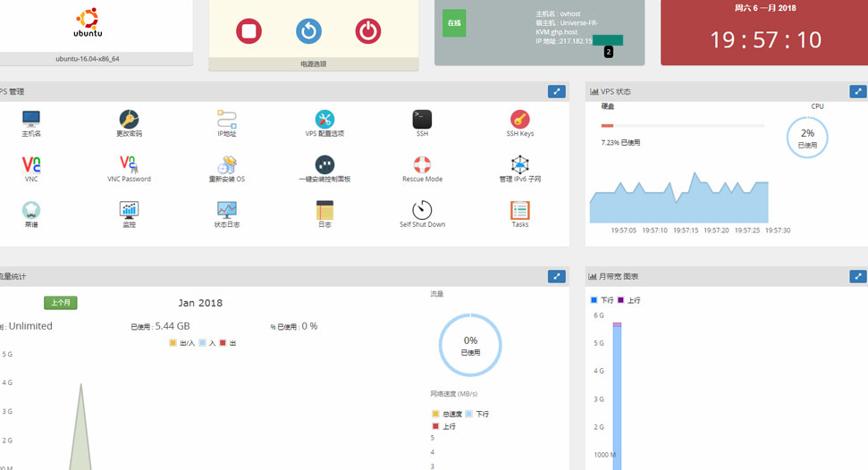Open Self Shut Down scheduler
Viewport: 868px width, 470px height.
422,211
